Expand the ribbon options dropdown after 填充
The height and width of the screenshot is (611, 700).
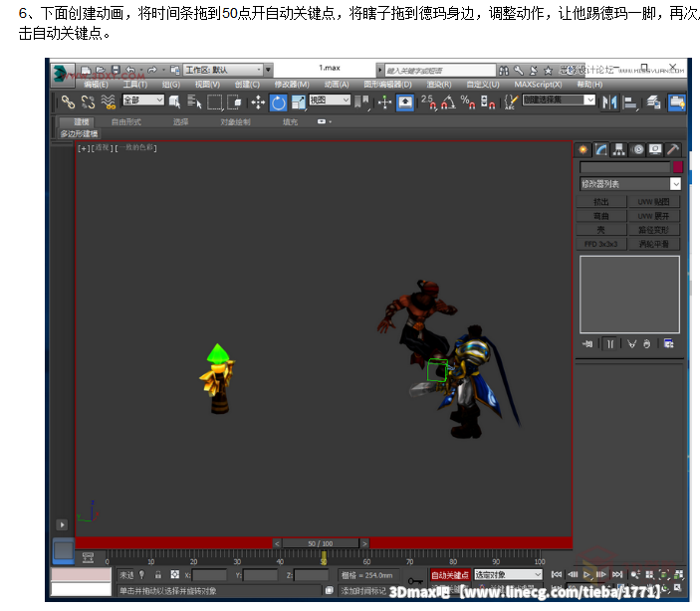324,121
